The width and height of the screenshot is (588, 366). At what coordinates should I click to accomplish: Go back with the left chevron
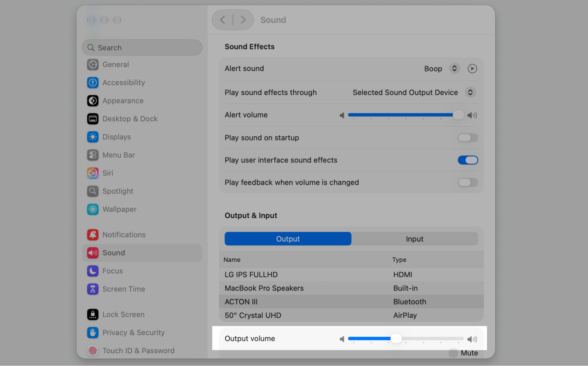point(223,20)
